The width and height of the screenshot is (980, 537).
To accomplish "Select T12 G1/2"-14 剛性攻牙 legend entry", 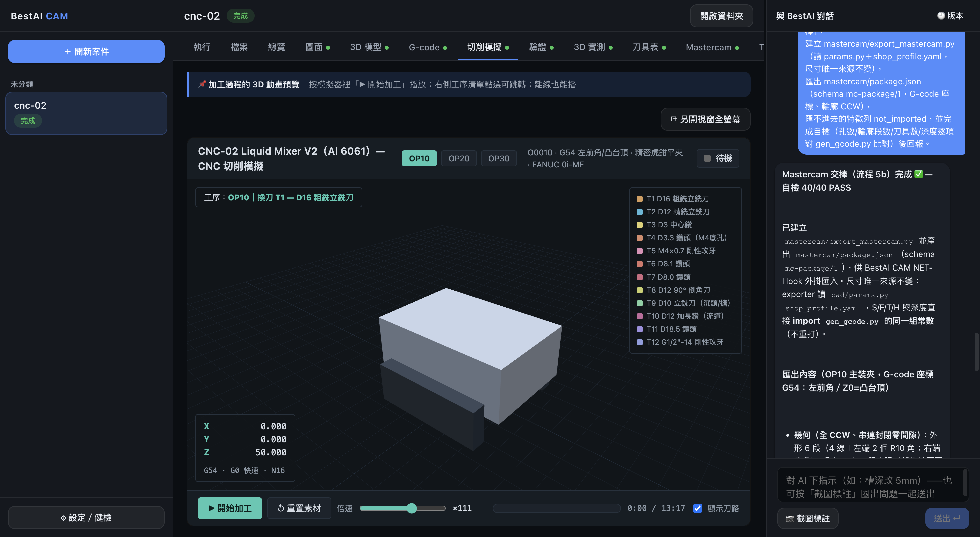I will pyautogui.click(x=680, y=342).
